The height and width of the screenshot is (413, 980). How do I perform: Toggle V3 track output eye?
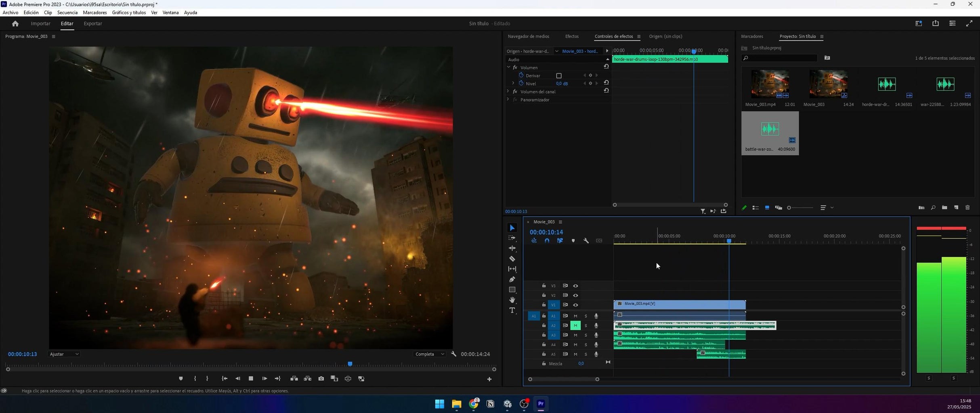point(576,286)
